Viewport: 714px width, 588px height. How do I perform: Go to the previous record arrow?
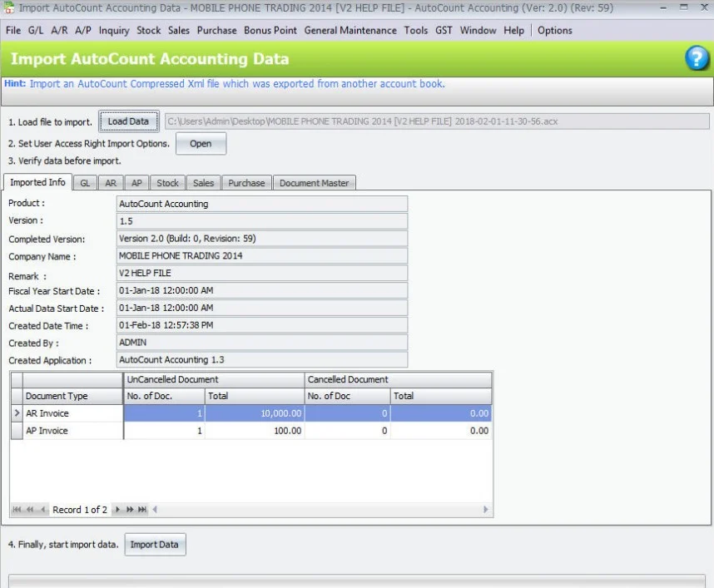click(x=42, y=509)
